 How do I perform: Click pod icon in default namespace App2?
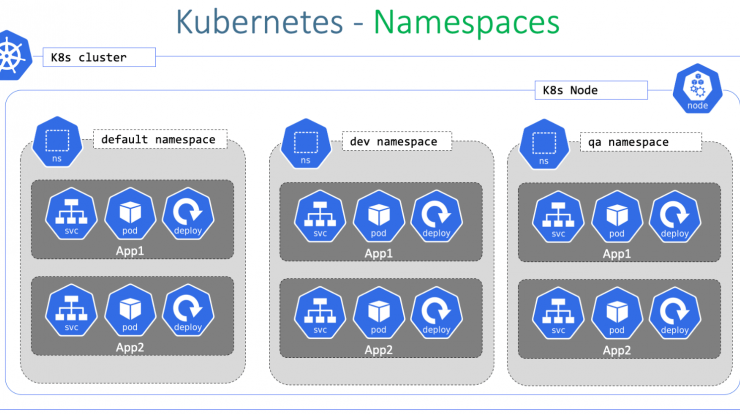(130, 310)
